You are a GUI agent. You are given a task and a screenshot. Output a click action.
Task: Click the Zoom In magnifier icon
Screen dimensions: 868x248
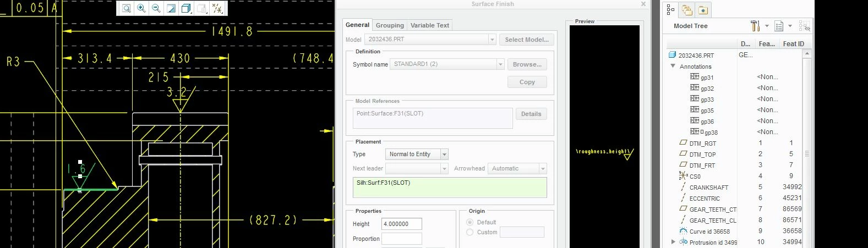(x=141, y=8)
